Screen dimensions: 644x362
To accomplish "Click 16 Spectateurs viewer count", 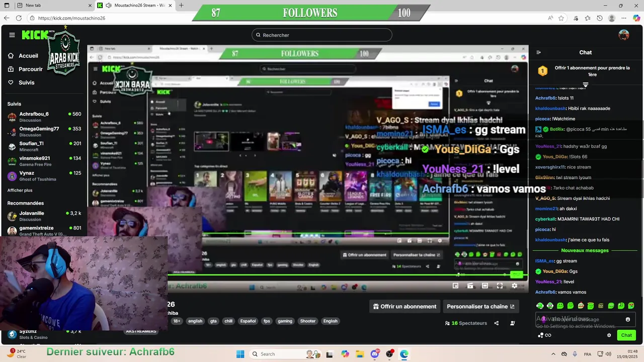I will tap(466, 323).
